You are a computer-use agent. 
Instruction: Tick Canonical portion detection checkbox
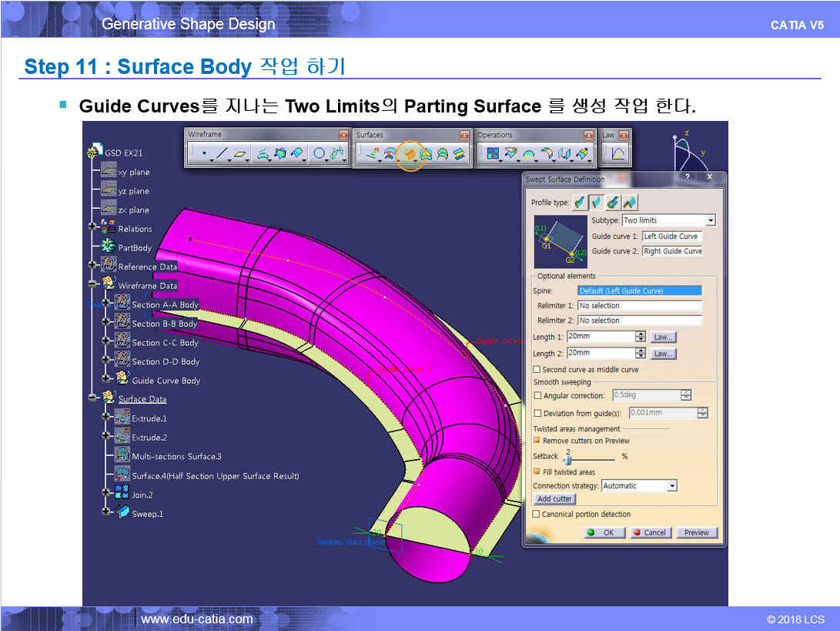[537, 514]
